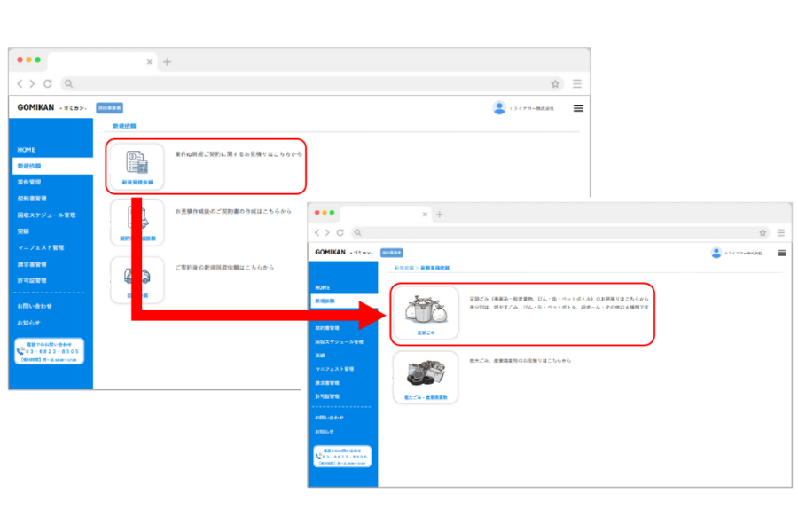798x532 pixels.
Task: Click user avatar icon in the front window
Action: click(x=716, y=253)
